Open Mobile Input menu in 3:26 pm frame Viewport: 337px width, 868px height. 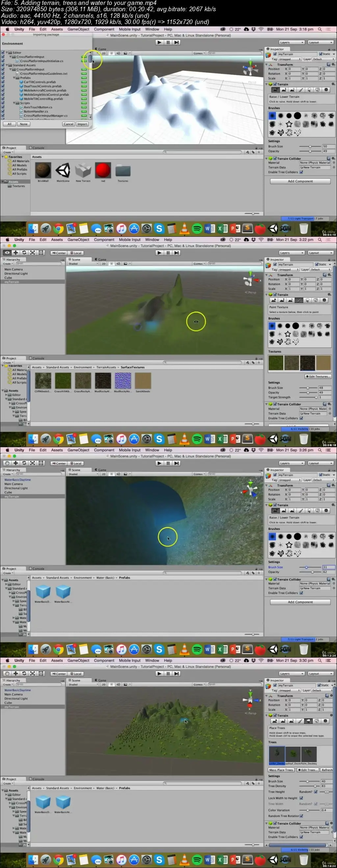point(130,450)
